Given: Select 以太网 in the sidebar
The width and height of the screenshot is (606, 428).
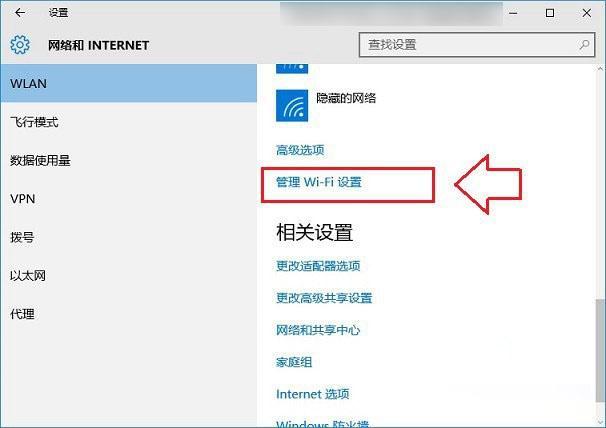Looking at the screenshot, I should [x=28, y=276].
